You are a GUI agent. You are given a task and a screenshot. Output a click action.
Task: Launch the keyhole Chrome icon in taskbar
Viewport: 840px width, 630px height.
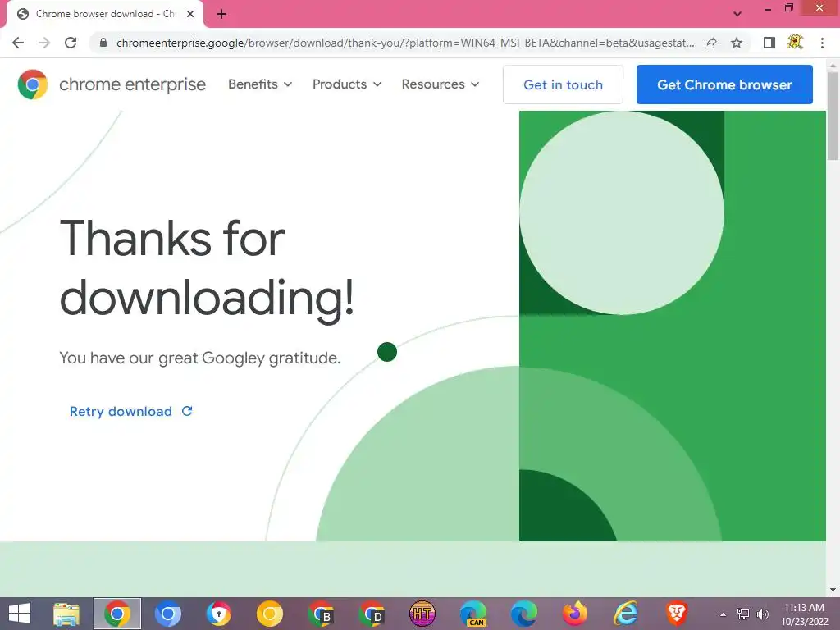[219, 614]
